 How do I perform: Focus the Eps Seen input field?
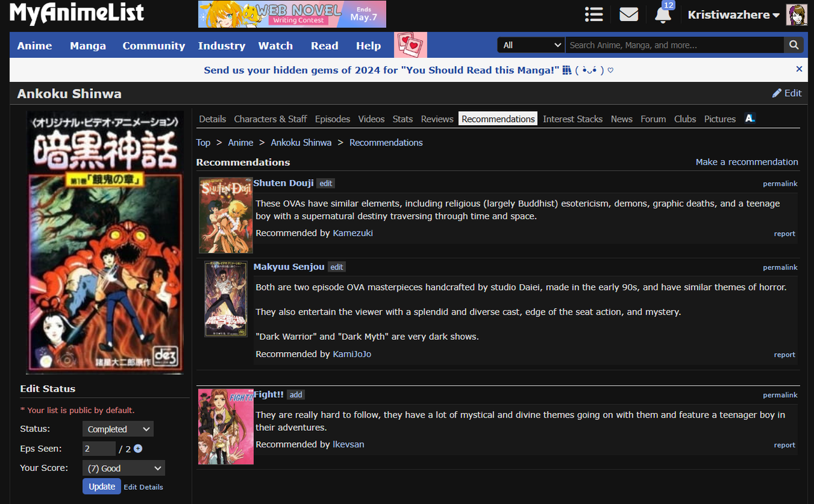(x=99, y=449)
